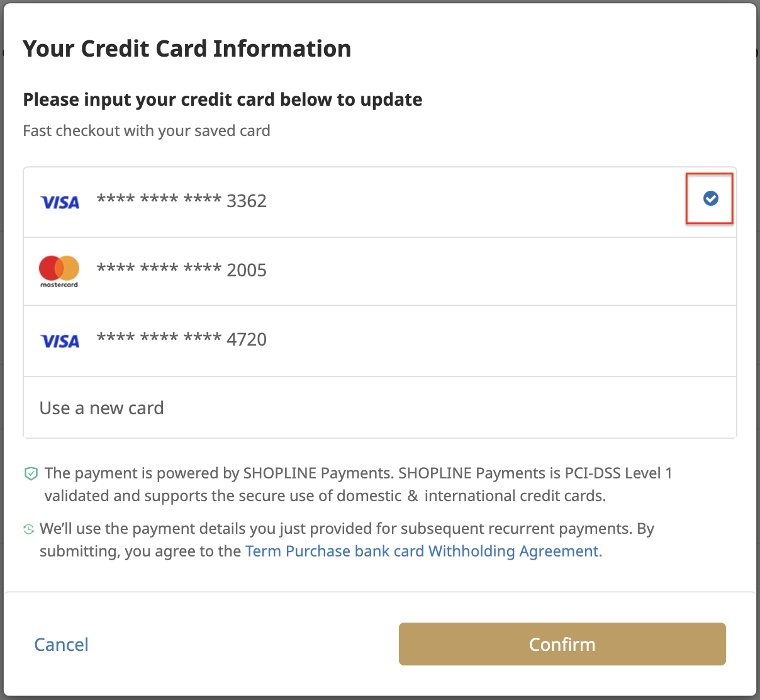Click the Your Credit Card Information heading
The image size is (760, 700).
coord(187,48)
